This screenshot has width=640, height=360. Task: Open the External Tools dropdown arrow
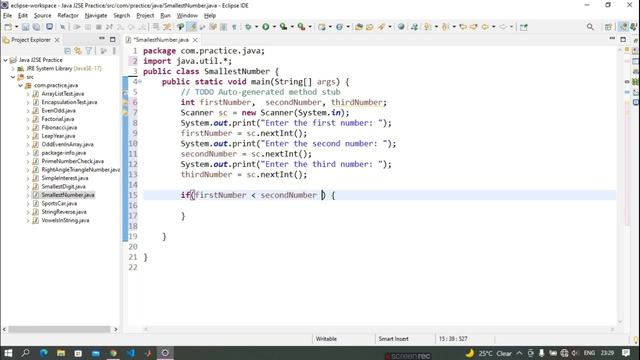point(310,27)
